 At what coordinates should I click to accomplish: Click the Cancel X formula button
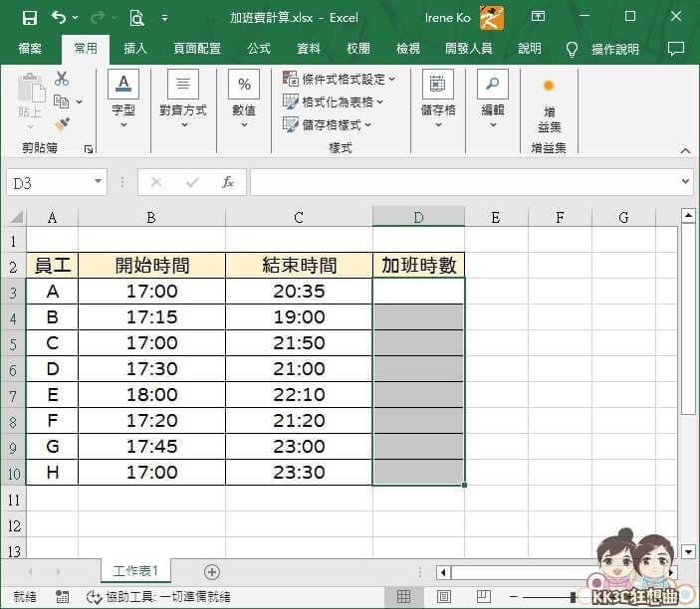pyautogui.click(x=155, y=182)
